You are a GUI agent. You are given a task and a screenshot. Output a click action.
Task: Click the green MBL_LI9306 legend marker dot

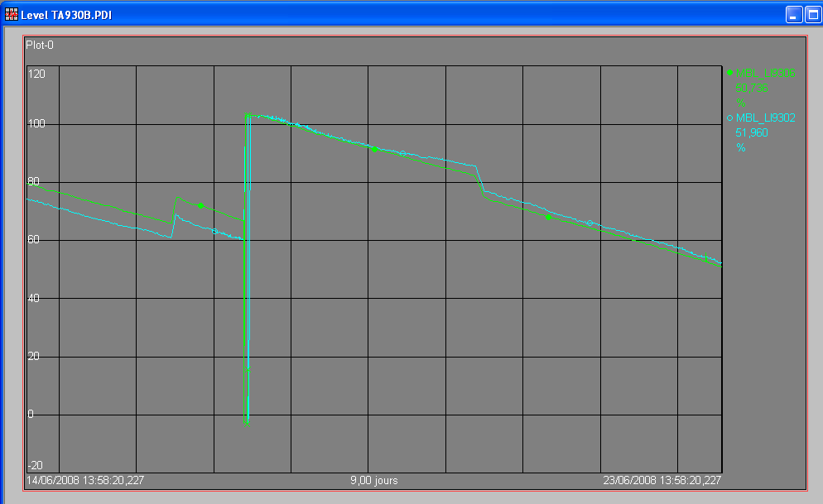pos(729,73)
